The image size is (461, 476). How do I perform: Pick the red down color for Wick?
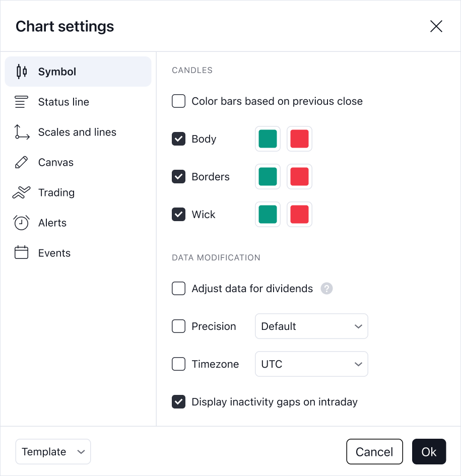[299, 214]
